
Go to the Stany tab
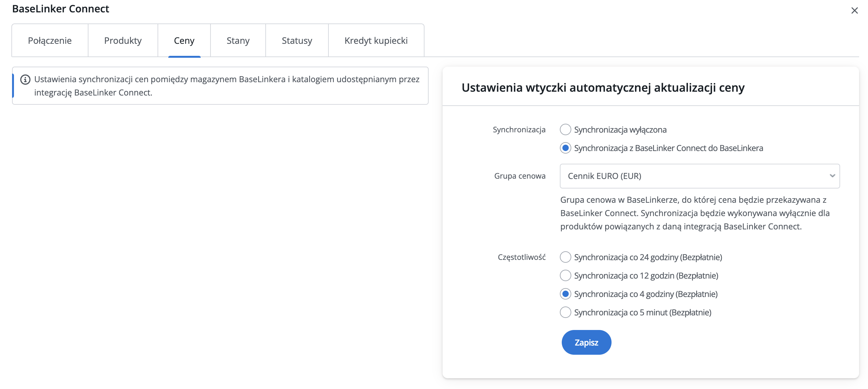[238, 41]
